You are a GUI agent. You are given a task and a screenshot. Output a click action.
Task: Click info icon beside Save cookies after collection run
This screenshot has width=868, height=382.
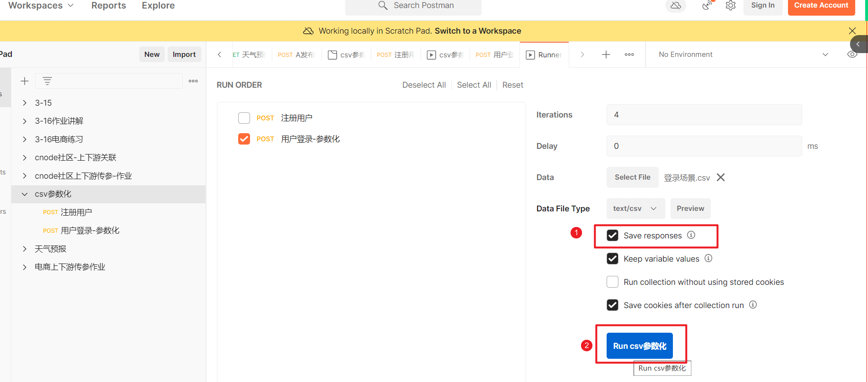(x=753, y=305)
